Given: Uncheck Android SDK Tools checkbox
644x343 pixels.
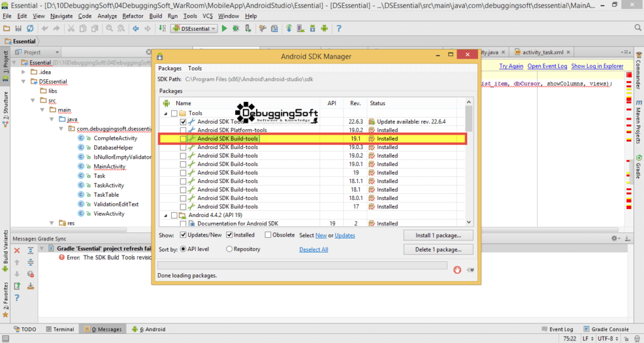Looking at the screenshot, I should 183,121.
